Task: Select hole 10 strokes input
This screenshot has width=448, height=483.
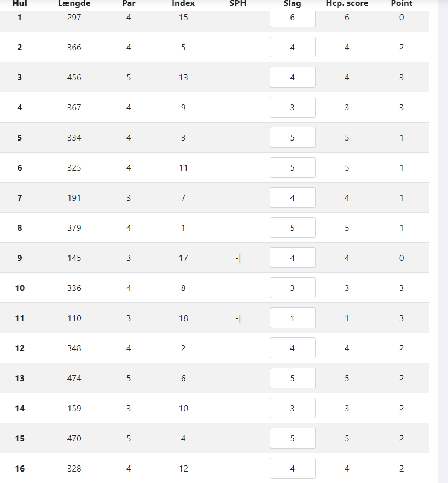Action: [293, 288]
